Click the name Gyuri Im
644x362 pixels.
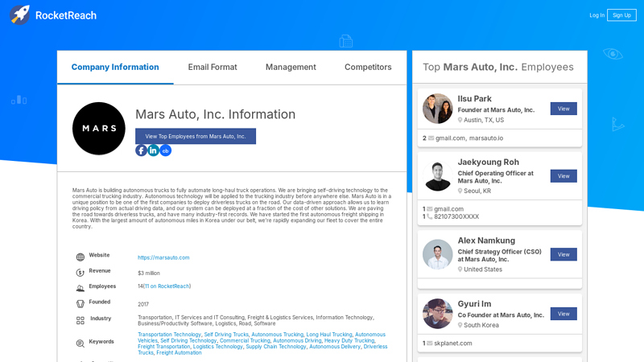pyautogui.click(x=474, y=304)
